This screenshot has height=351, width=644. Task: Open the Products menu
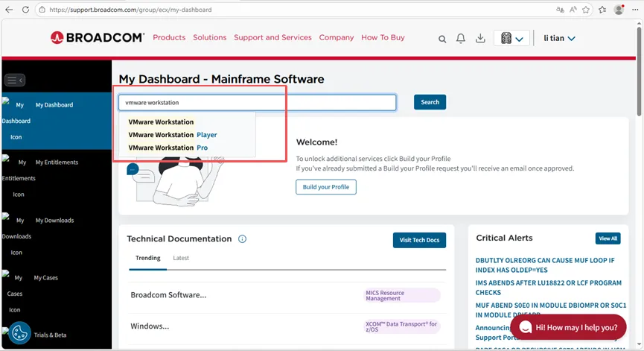coord(169,37)
